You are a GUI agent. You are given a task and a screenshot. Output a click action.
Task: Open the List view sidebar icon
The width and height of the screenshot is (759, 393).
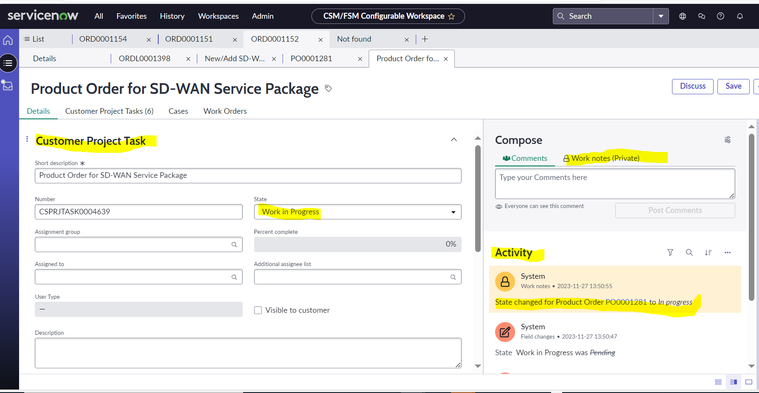pyautogui.click(x=8, y=63)
